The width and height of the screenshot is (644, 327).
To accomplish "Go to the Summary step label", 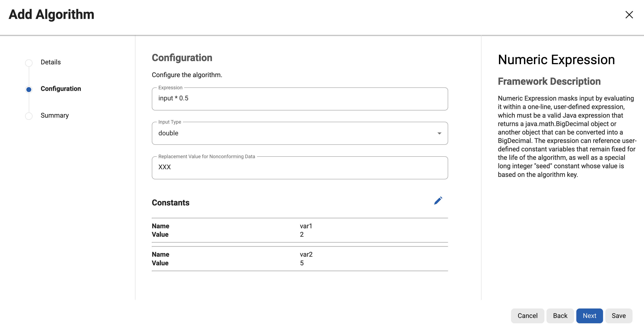I will (x=55, y=115).
